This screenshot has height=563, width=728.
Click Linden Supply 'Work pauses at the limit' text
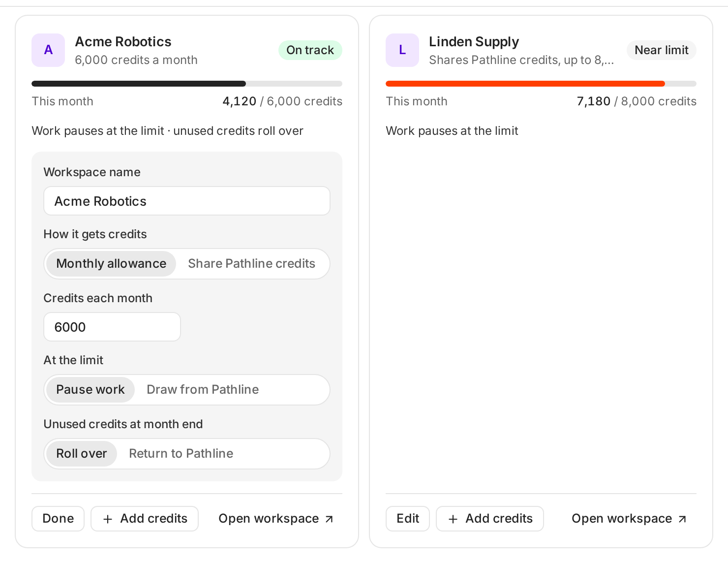coord(452,131)
